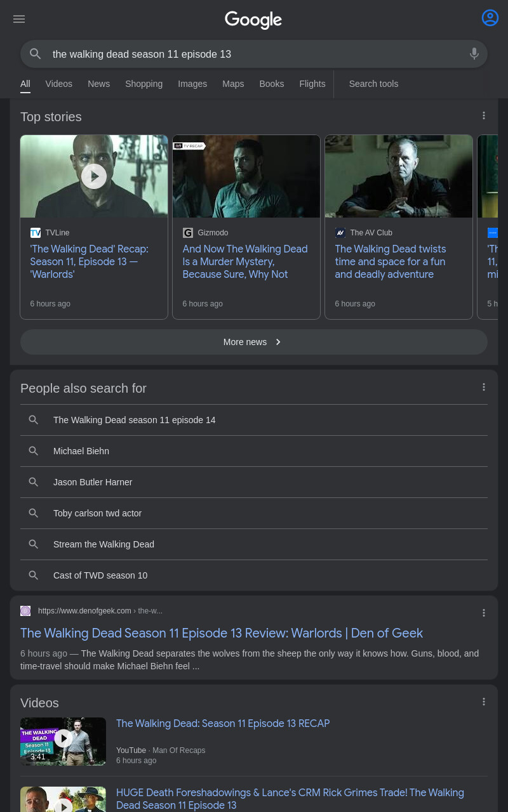Search The Walking Dead season 11 episode 14
The height and width of the screenshot is (812, 508).
coord(254,420)
